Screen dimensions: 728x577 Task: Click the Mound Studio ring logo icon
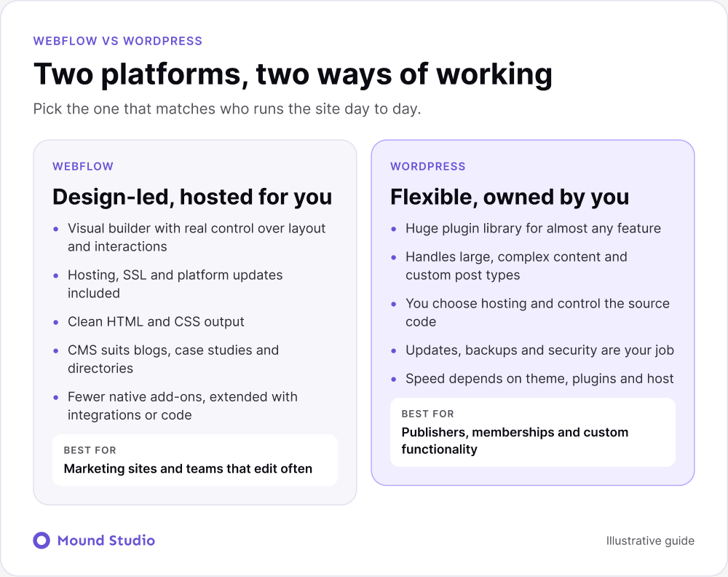coord(41,541)
